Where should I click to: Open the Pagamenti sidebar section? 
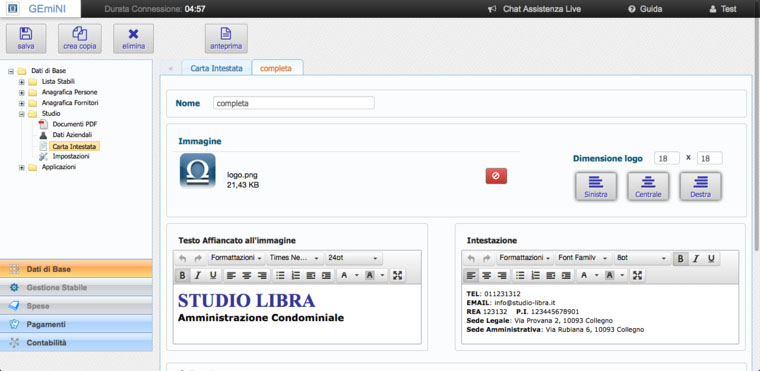click(x=76, y=324)
